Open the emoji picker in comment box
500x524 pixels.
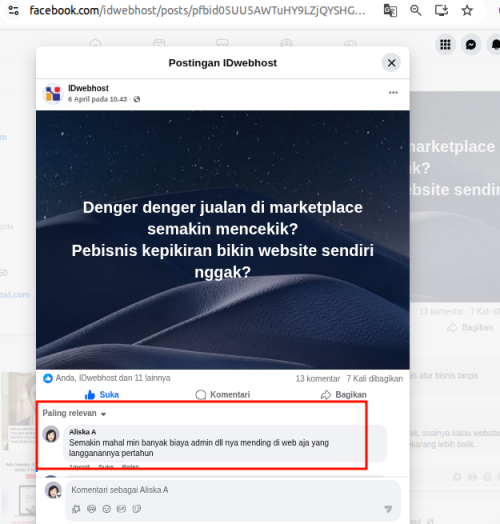(106, 509)
